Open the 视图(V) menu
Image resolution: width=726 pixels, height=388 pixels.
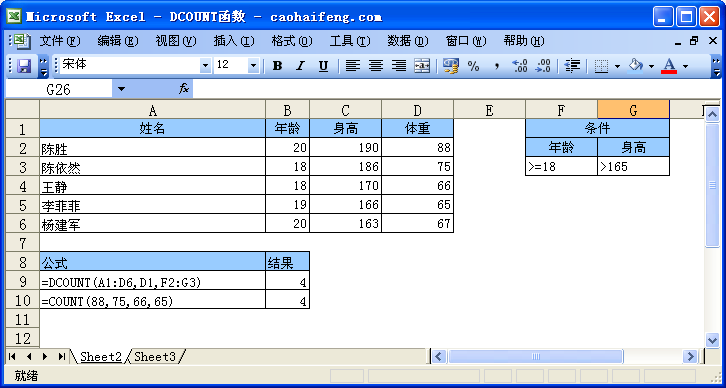(x=176, y=41)
